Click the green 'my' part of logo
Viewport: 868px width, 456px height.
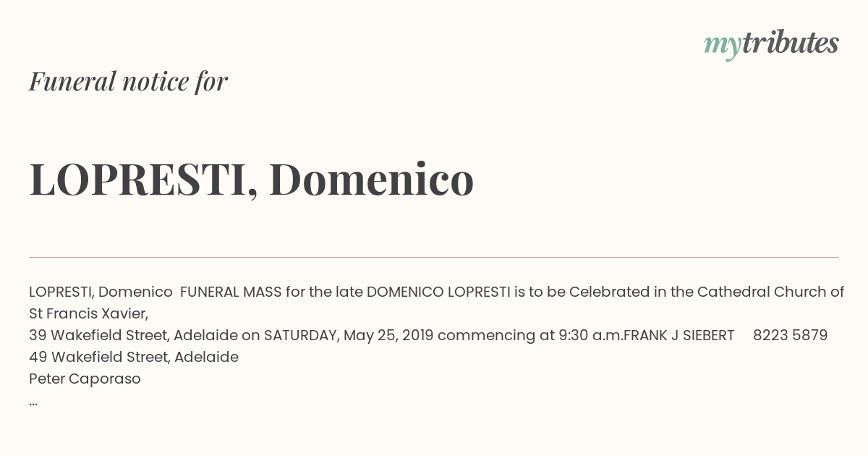(x=723, y=47)
